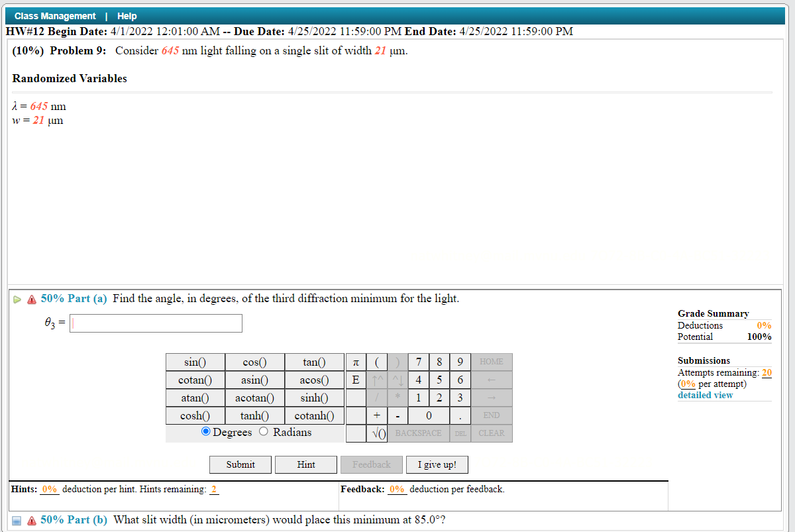The image size is (795, 532).
Task: Click the E key on the keypad
Action: click(x=356, y=380)
